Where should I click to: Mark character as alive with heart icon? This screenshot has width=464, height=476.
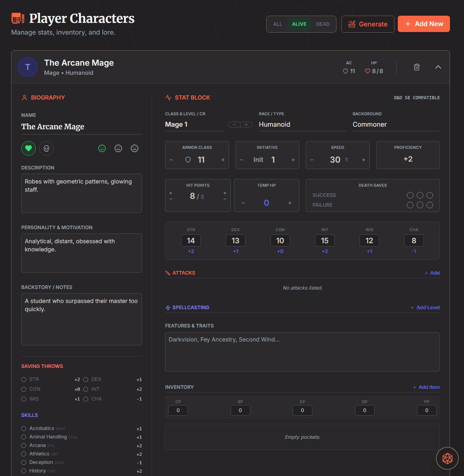coord(28,149)
